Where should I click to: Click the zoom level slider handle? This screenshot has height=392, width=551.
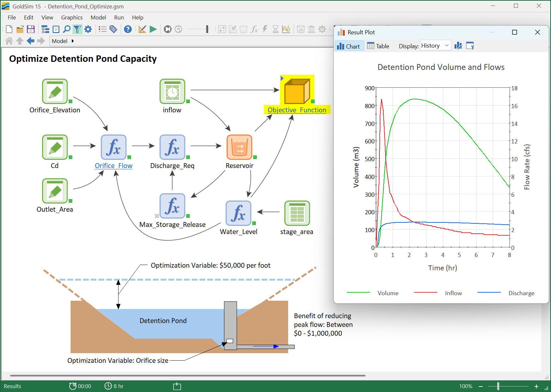[498, 386]
